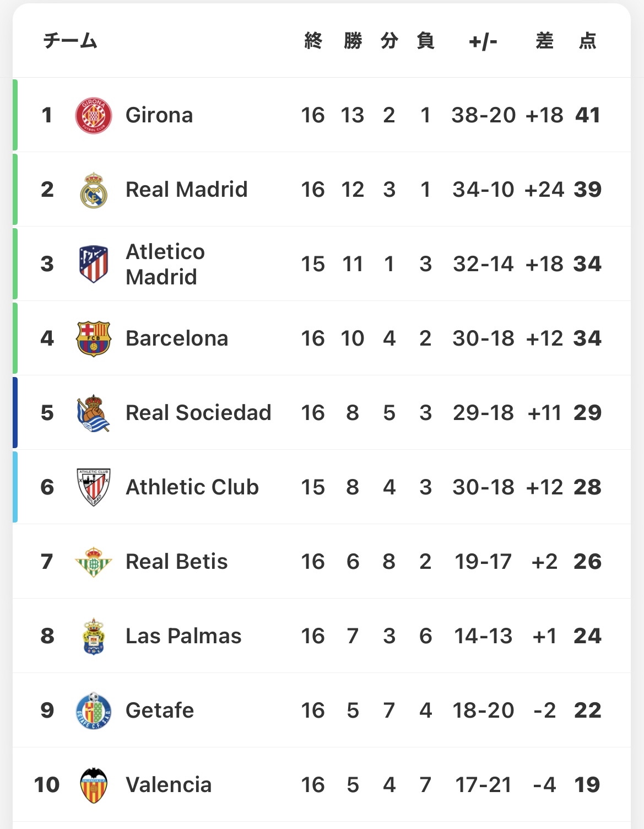Viewport: 644px width, 829px height.
Task: Open the Girona team name link
Action: coord(159,115)
